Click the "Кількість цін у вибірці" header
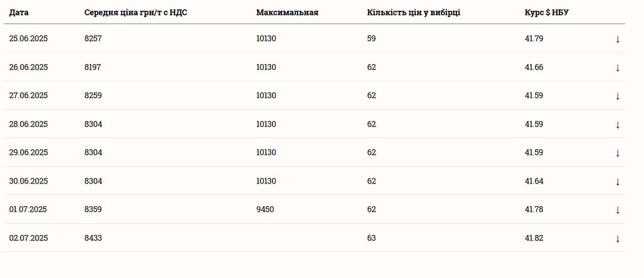This screenshot has width=644, height=278. click(x=413, y=12)
